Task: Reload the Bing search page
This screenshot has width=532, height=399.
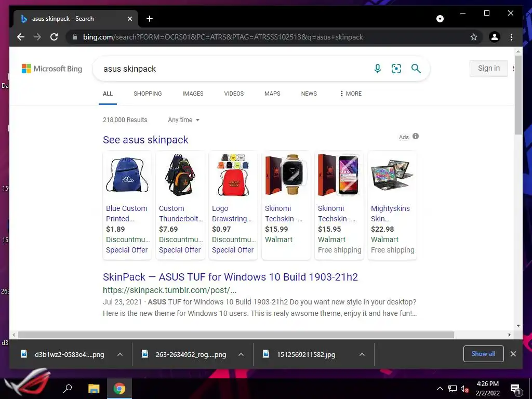Action: click(x=54, y=37)
